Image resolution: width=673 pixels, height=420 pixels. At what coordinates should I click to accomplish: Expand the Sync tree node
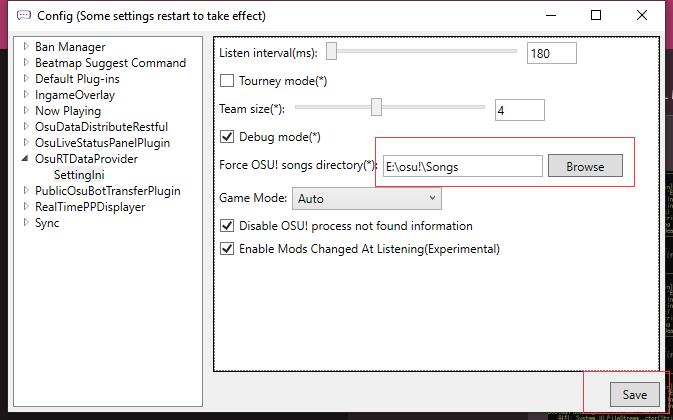click(26, 223)
